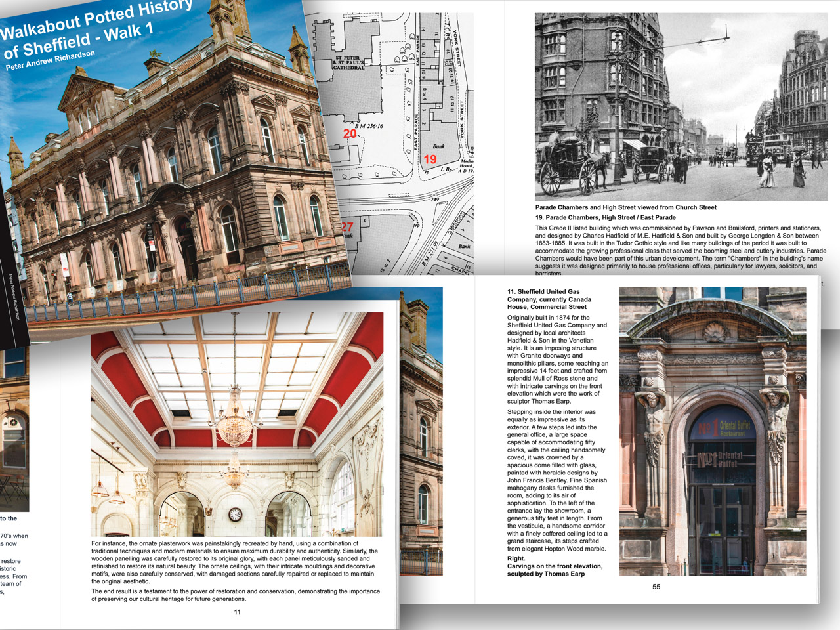The image size is (840, 630).
Task: Click caption 'Parade Chambers and High Street viewed from Church Street'
Action: (x=625, y=207)
